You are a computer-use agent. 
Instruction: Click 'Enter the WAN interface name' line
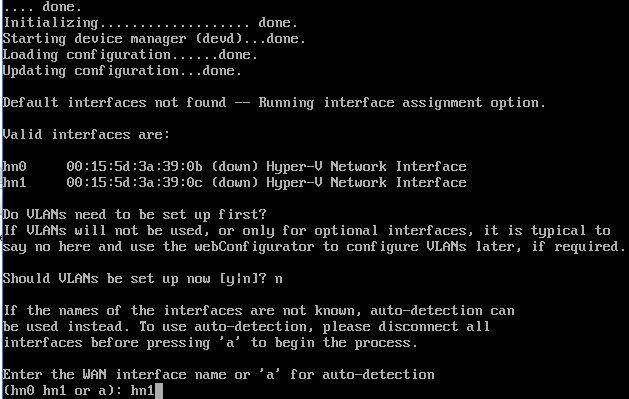(x=218, y=375)
